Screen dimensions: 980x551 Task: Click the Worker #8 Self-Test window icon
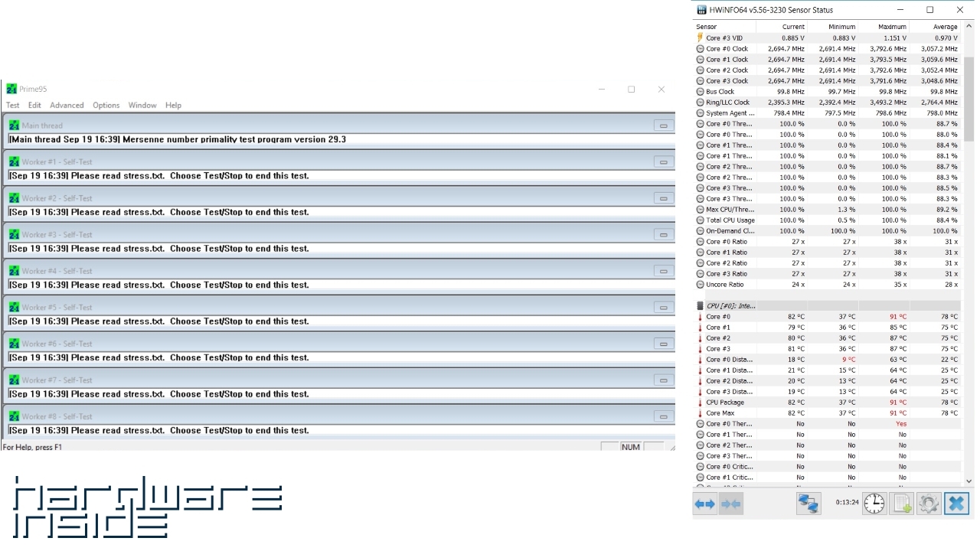(x=14, y=416)
